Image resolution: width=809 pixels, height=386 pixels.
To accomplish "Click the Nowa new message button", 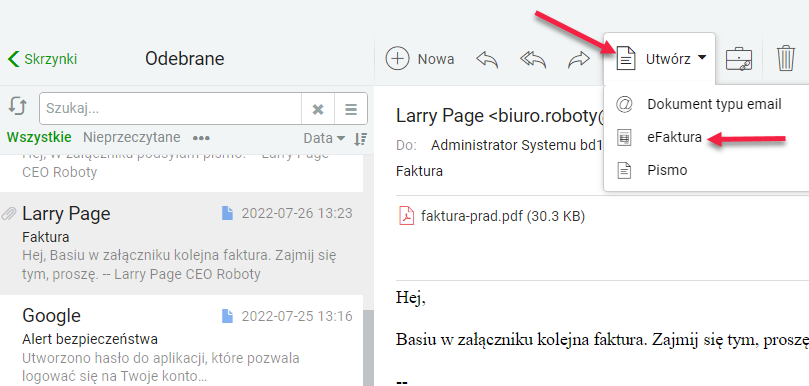I will click(420, 59).
